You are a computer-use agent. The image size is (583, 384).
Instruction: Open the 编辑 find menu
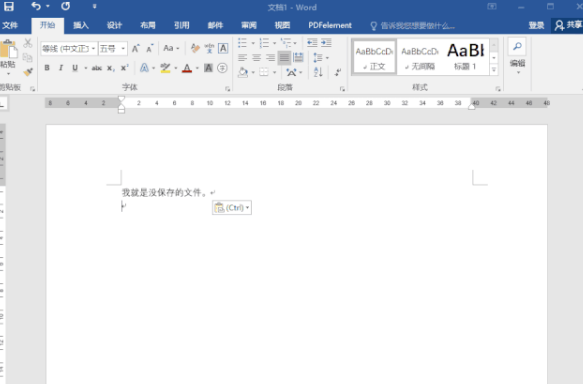[x=517, y=56]
